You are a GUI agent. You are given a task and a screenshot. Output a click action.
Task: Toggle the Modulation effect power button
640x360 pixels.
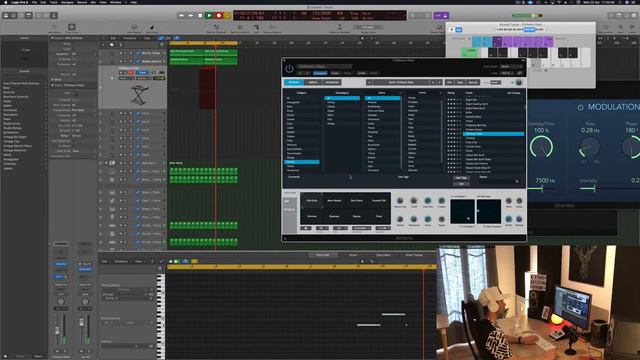(x=580, y=107)
